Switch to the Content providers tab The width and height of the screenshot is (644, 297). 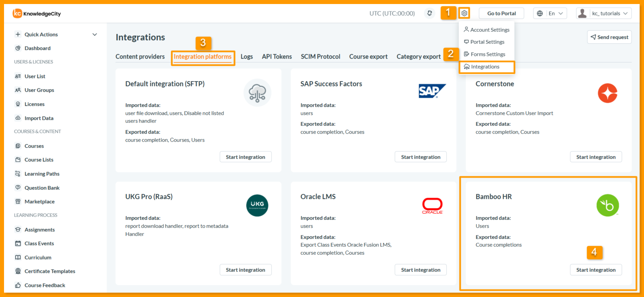[x=140, y=57]
